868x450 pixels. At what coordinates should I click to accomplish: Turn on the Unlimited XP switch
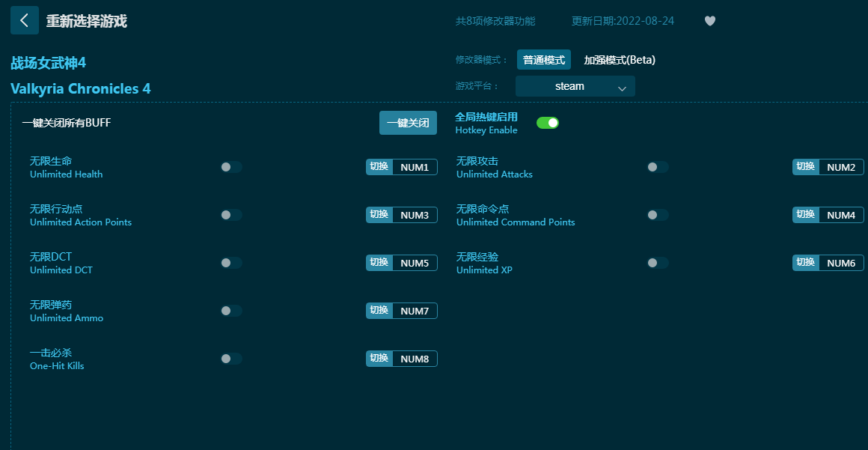click(658, 263)
